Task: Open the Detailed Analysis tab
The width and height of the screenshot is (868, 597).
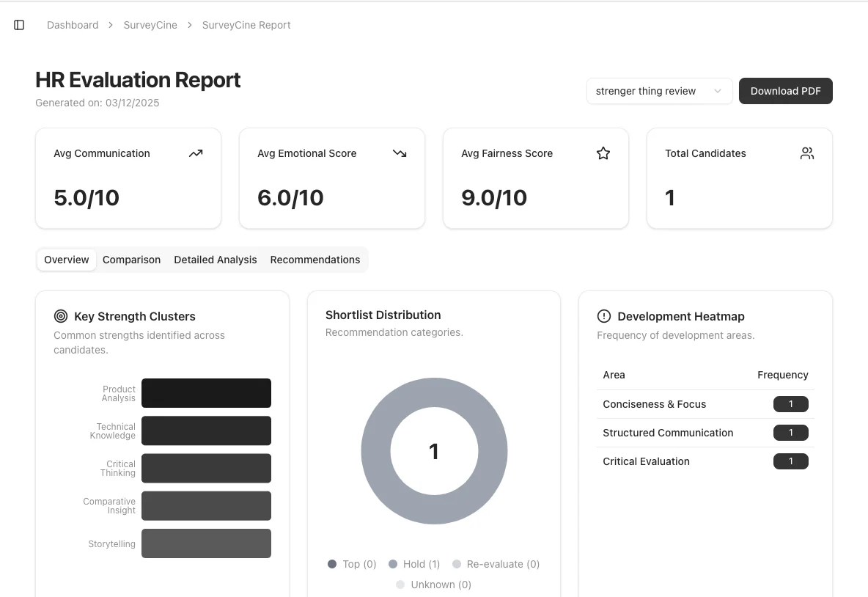Action: [215, 260]
